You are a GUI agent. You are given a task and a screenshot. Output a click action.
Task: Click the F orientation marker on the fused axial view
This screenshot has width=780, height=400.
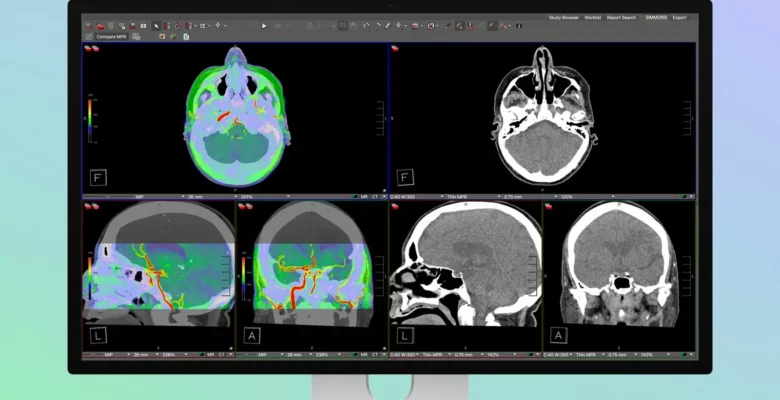(99, 177)
